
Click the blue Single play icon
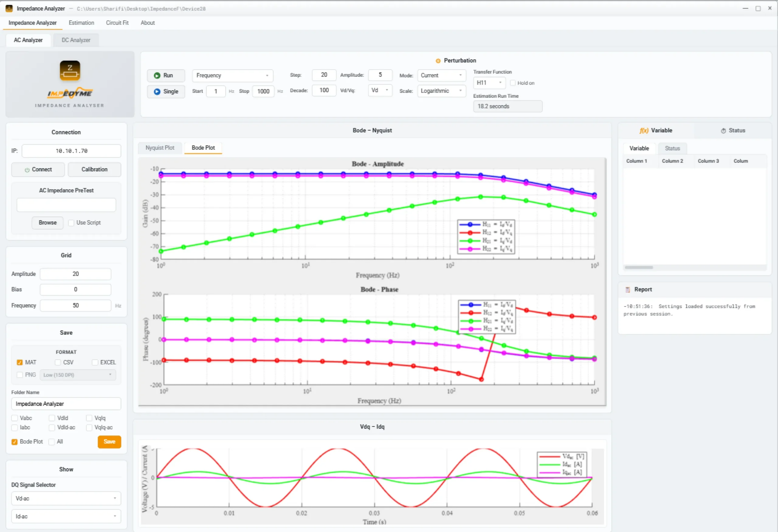[x=157, y=92]
